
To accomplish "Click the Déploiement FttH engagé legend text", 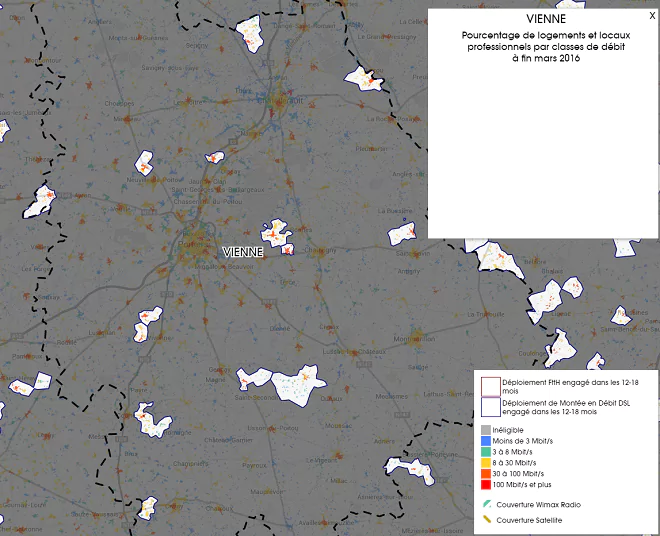I will [x=570, y=387].
